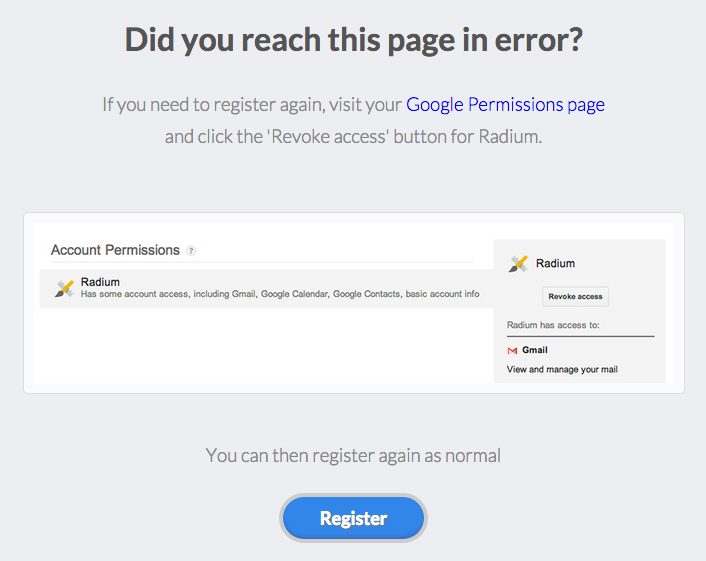This screenshot has height=561, width=706.
Task: Click the Radium icon in the permissions list row
Action: 64,288
